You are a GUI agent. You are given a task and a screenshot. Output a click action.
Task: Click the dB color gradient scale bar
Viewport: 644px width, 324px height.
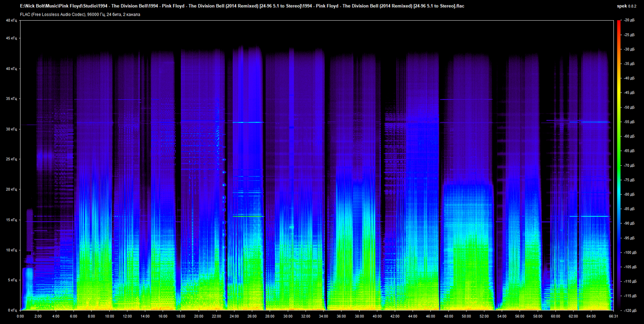pos(619,165)
